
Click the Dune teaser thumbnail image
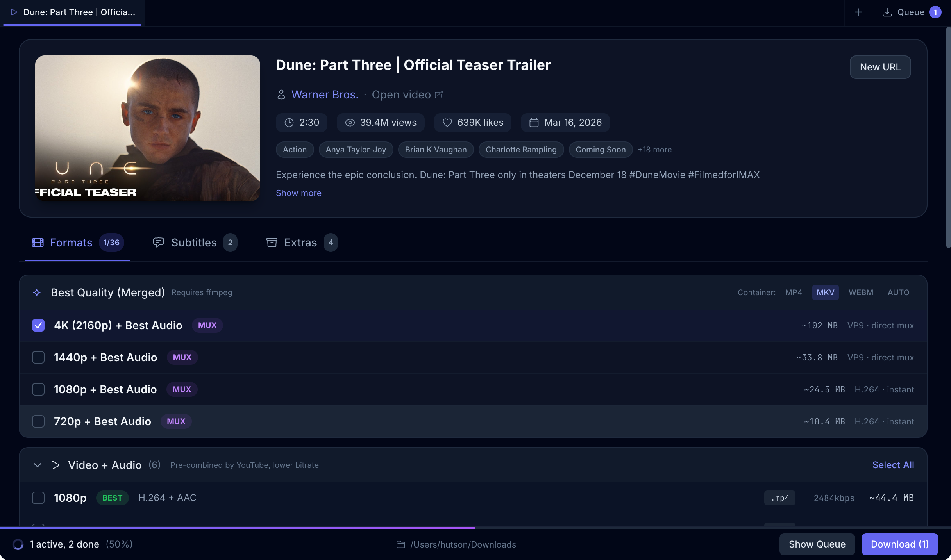(148, 128)
